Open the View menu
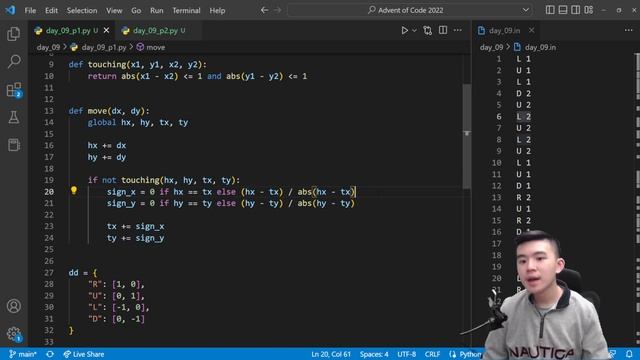The height and width of the screenshot is (360, 640). pos(114,11)
